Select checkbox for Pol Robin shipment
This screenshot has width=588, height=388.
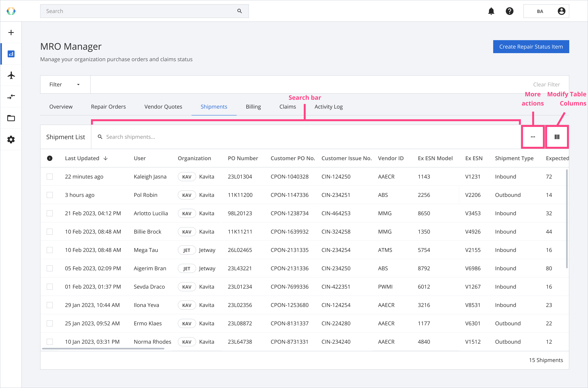[x=50, y=195]
